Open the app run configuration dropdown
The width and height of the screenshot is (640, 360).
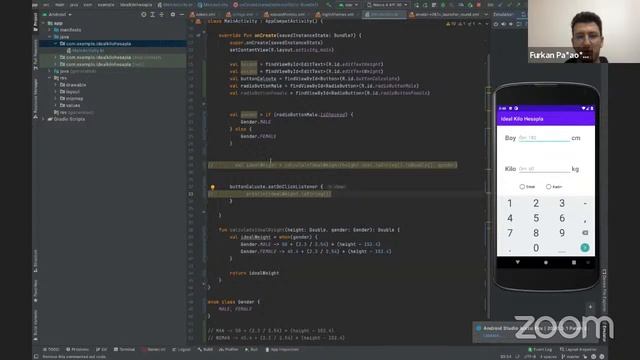[x=348, y=5]
